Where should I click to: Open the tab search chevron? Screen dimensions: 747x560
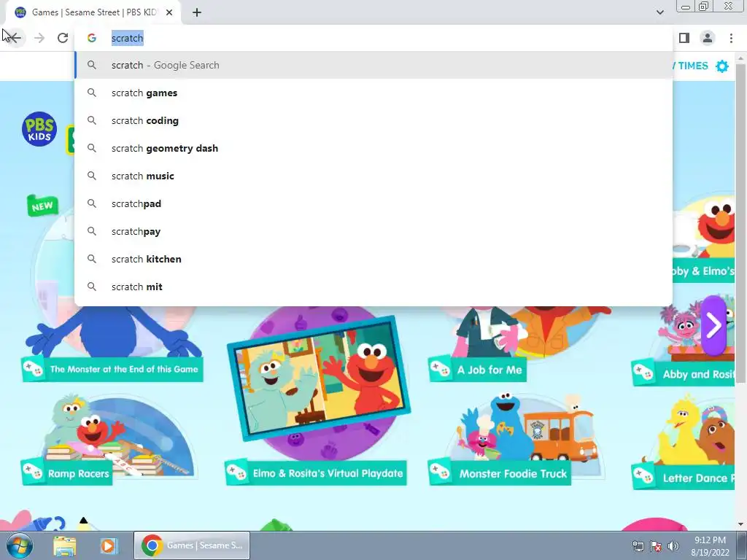[x=659, y=12]
